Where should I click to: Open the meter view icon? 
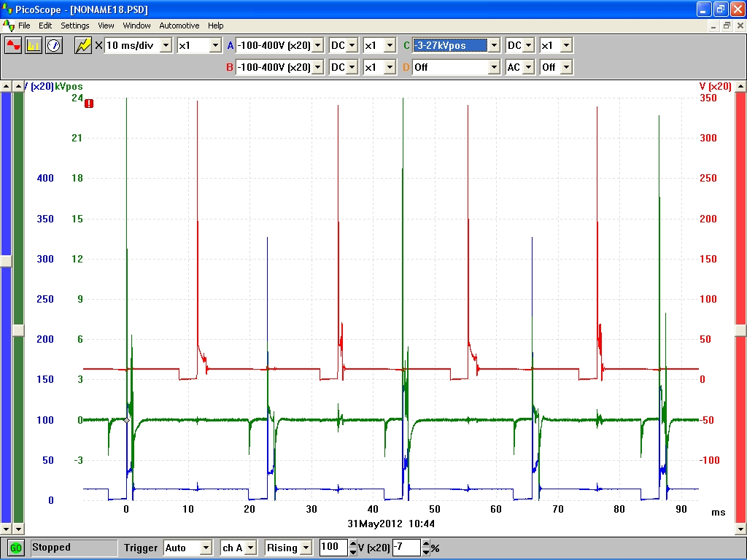54,45
